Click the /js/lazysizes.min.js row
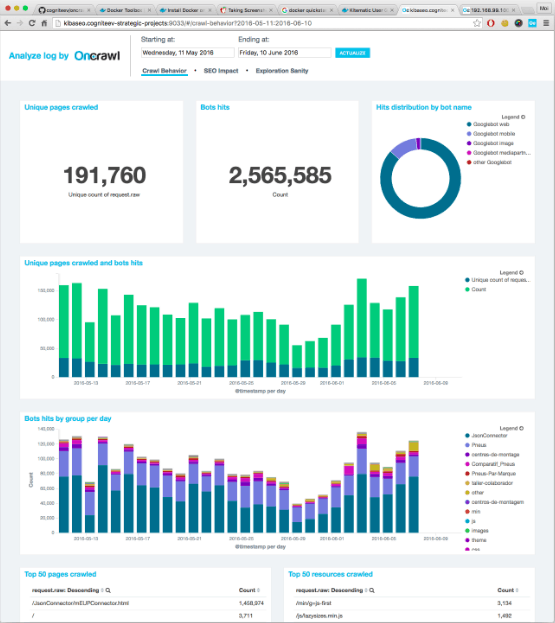Viewport: 555px width, 623px height. [x=412, y=616]
